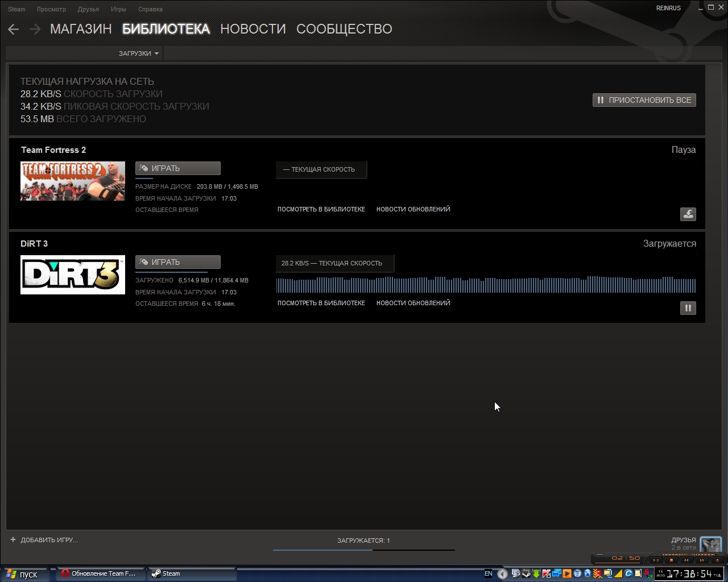
Task: Click the yellow signal strength tray icon
Action: tap(618, 573)
